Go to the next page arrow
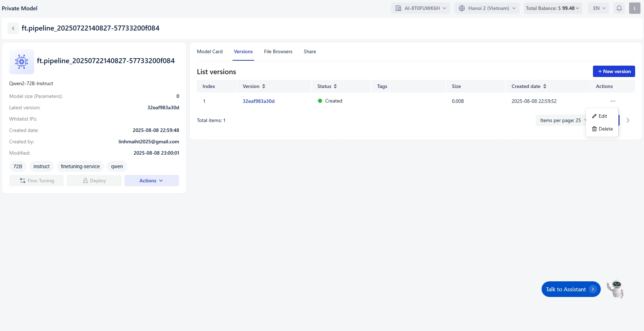 point(628,120)
